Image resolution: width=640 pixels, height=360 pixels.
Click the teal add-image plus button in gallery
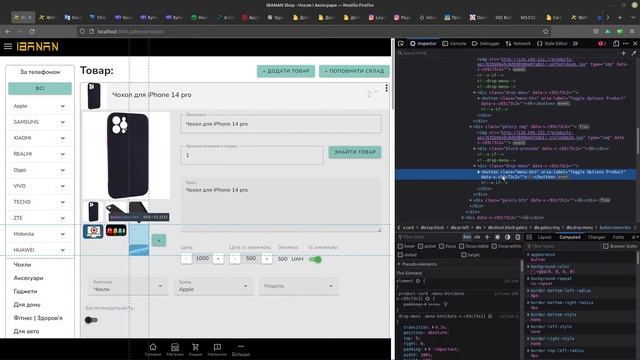[x=159, y=240]
